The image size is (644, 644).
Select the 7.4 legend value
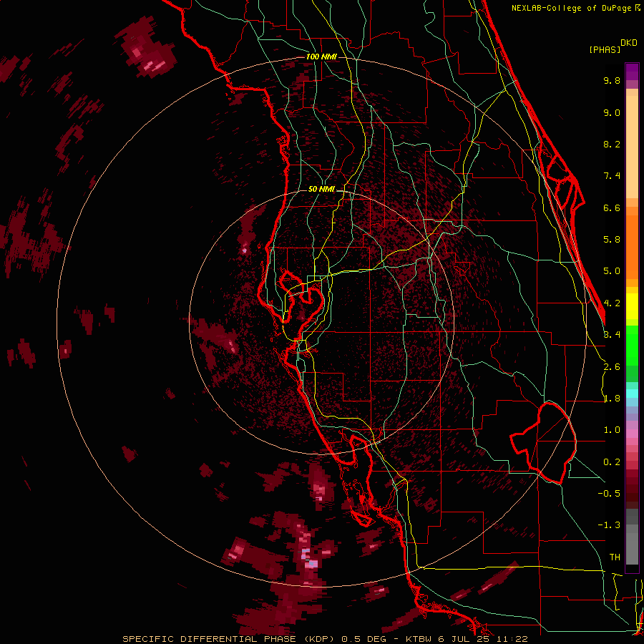(x=612, y=176)
